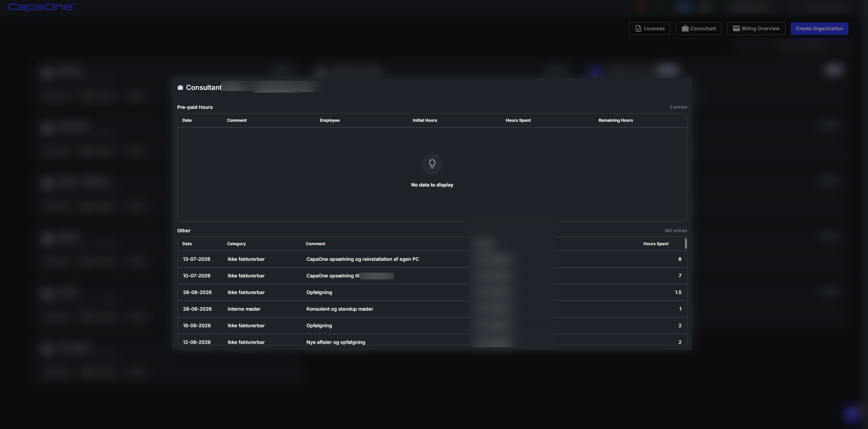
Task: Sort Other table by Date column
Action: pos(187,244)
